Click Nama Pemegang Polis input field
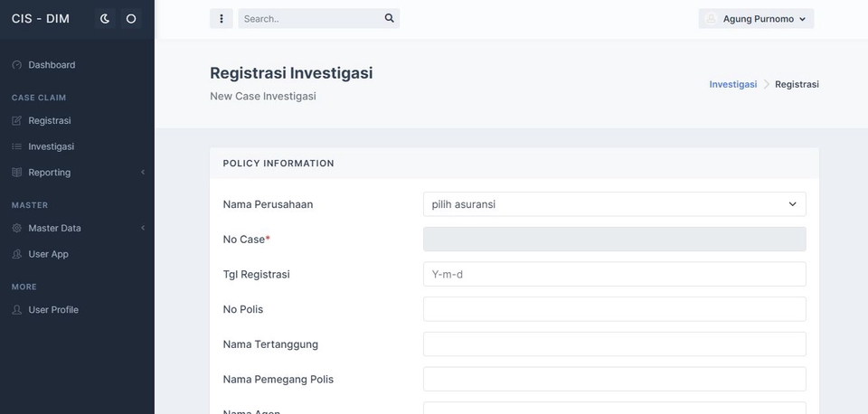868x414 pixels. click(615, 379)
